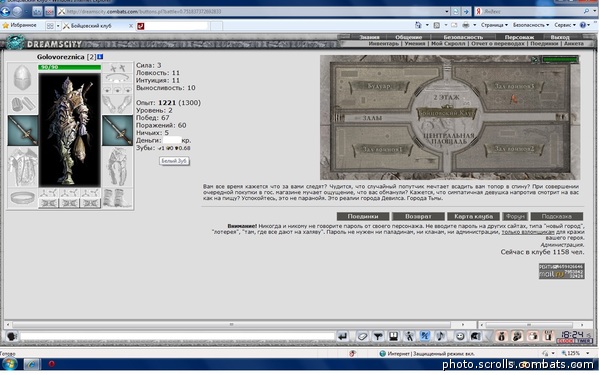Open the Знания top menu
Image resolution: width=600 pixels, height=375 pixels.
369,37
